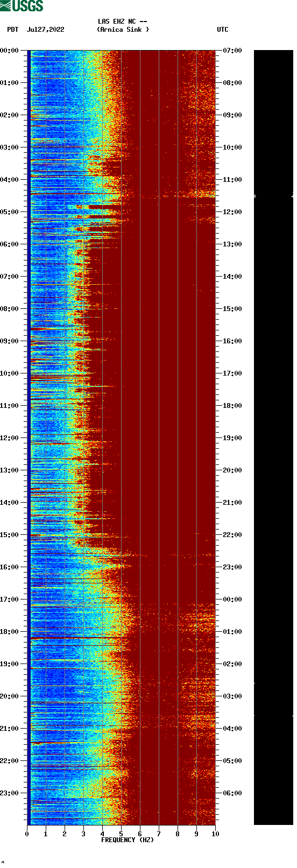Click the PDT time label 00:00
The width and height of the screenshot is (297, 868).
coord(10,51)
